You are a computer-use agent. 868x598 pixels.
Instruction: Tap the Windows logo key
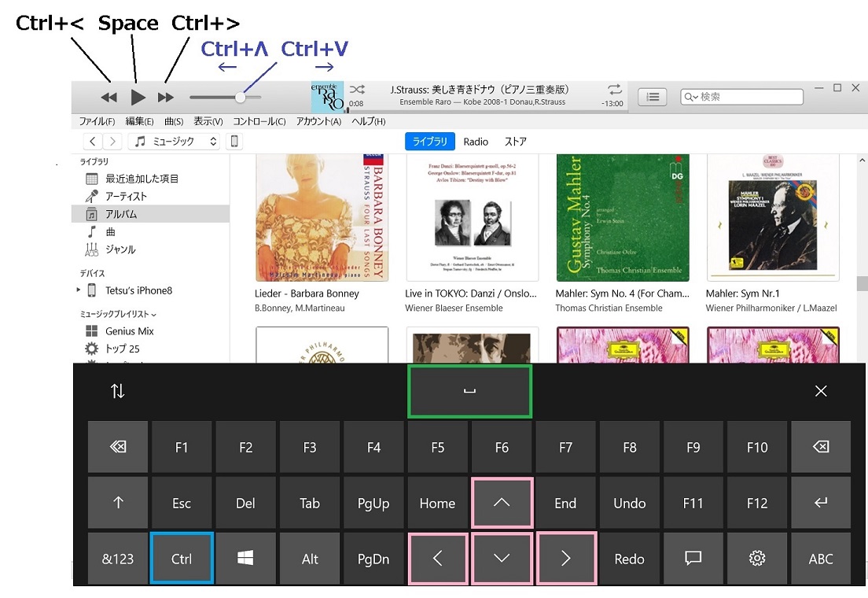coord(246,559)
